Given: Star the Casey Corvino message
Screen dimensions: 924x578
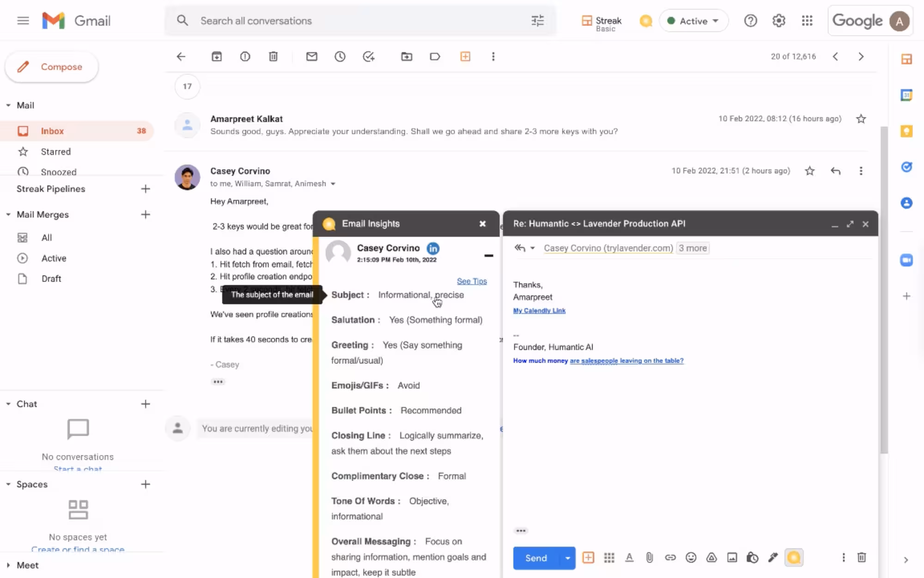Looking at the screenshot, I should 809,171.
